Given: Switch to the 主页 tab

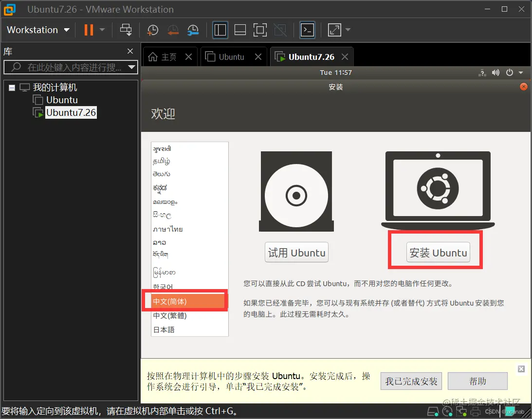Looking at the screenshot, I should click(x=163, y=56).
